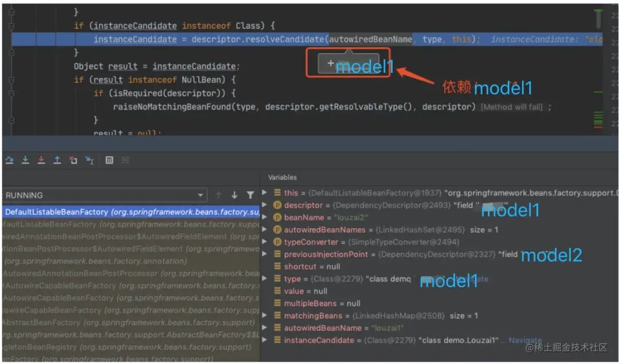Select the 'gletonBeanRegistry' stack frame

coord(131,347)
